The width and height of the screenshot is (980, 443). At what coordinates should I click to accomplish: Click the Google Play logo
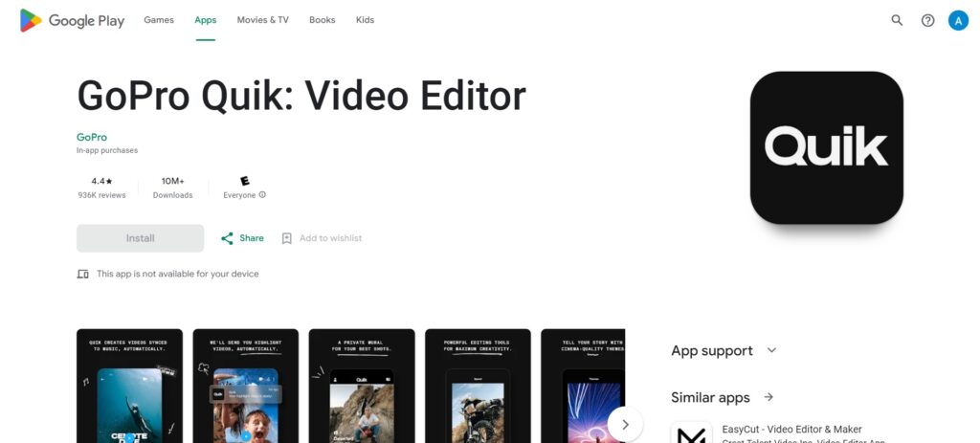click(x=72, y=20)
